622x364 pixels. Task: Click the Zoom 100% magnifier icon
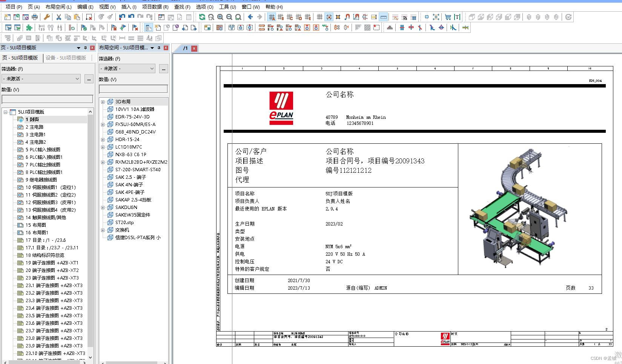pyautogui.click(x=238, y=17)
